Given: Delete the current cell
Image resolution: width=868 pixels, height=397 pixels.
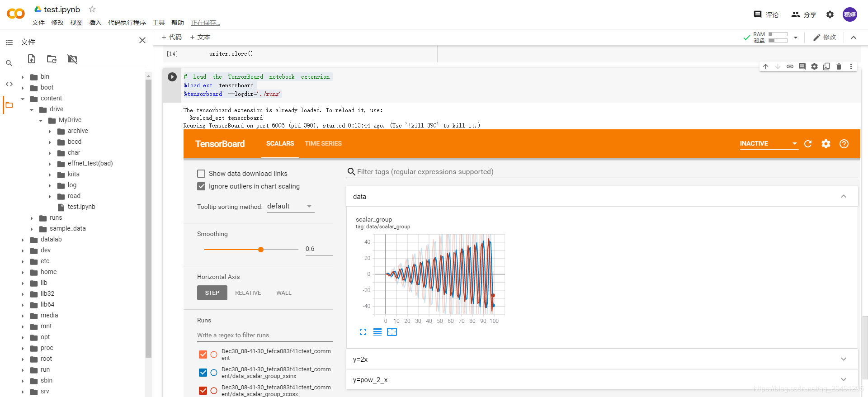Looking at the screenshot, I should (839, 66).
